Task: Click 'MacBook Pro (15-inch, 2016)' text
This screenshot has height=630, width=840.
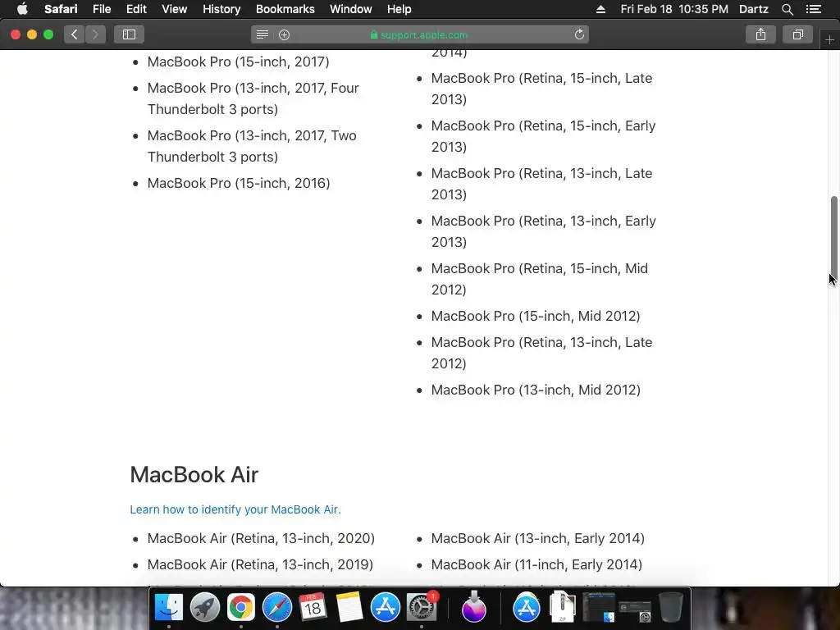Action: (x=239, y=183)
